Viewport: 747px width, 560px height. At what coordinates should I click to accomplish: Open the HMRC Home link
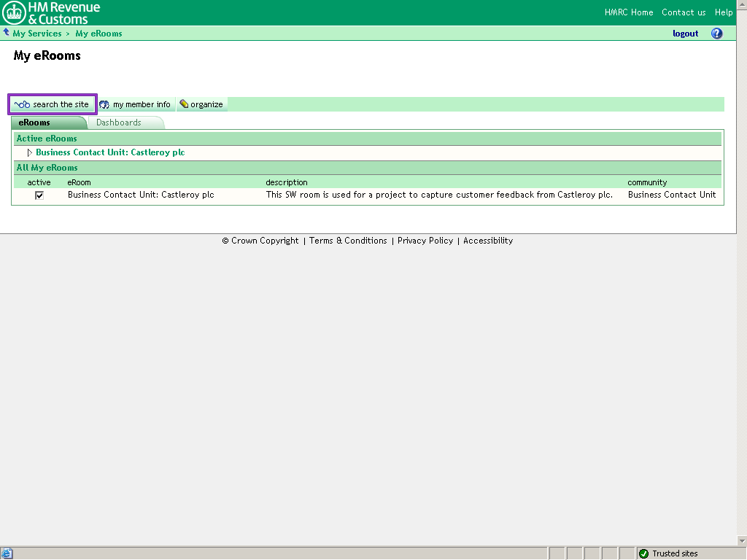(629, 12)
